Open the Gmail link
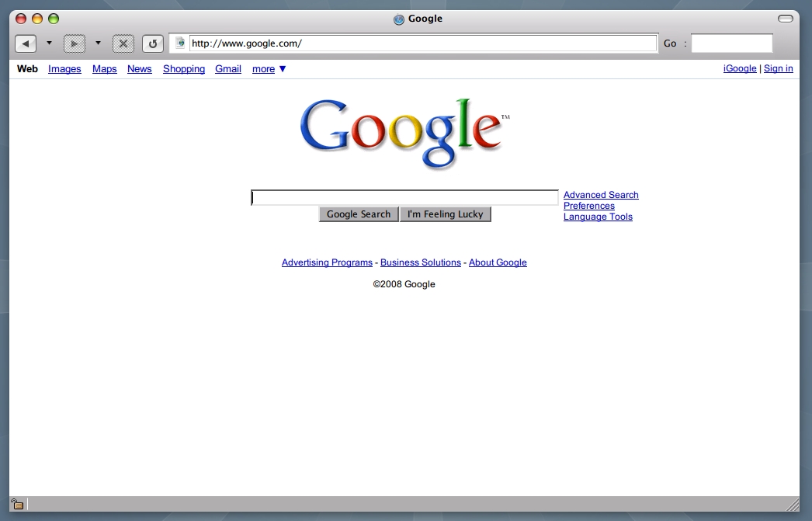Image resolution: width=812 pixels, height=521 pixels. [228, 69]
